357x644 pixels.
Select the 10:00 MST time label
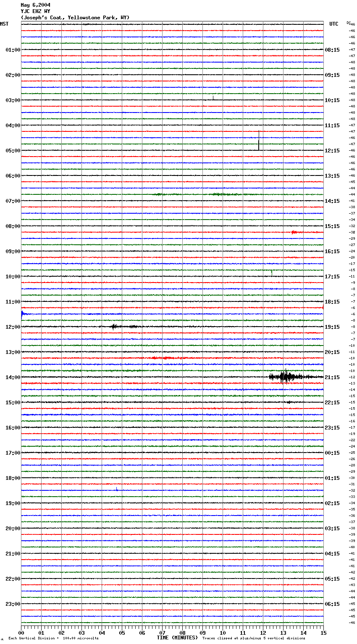(x=13, y=277)
